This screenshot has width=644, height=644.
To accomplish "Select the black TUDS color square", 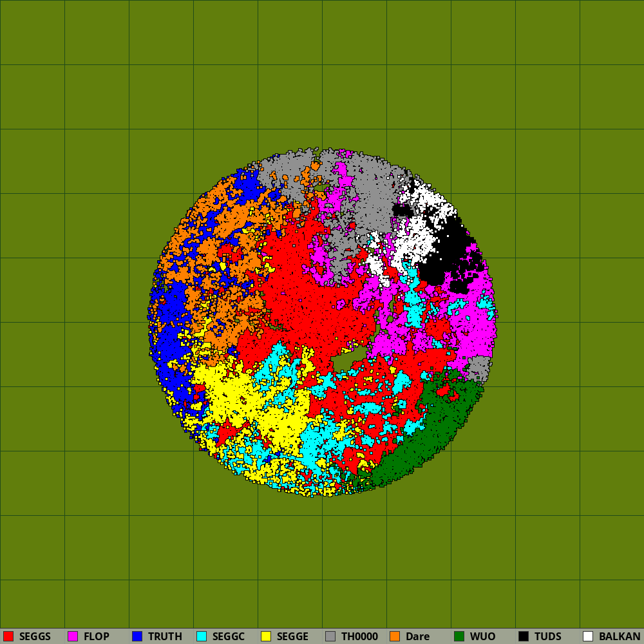I will pyautogui.click(x=524, y=636).
